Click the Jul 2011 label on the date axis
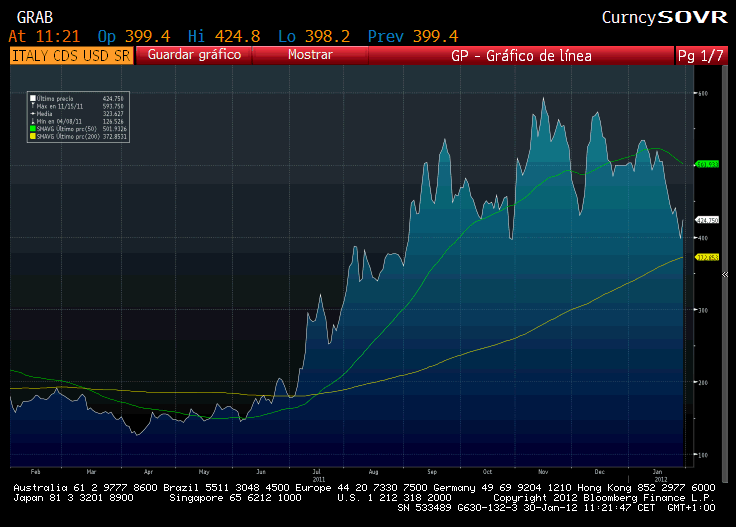Image resolution: width=736 pixels, height=527 pixels. click(x=318, y=475)
